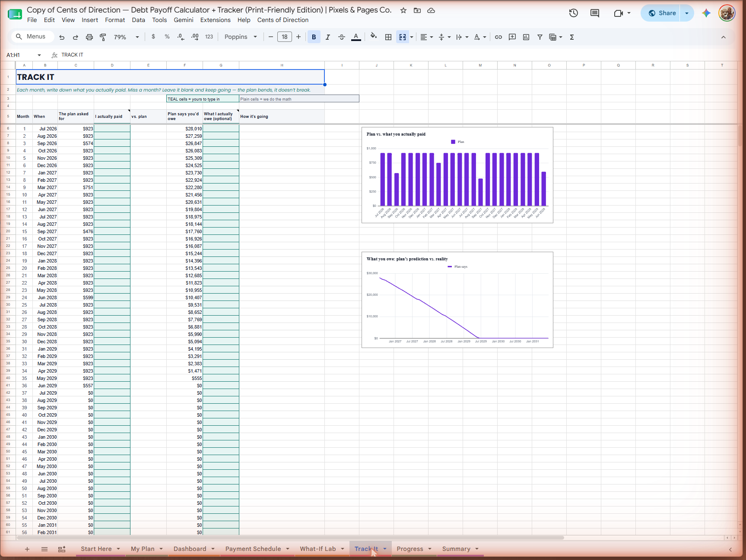Screen dimensions: 746x560
Task: Click the Add Sheet plus button
Action: (x=27, y=549)
